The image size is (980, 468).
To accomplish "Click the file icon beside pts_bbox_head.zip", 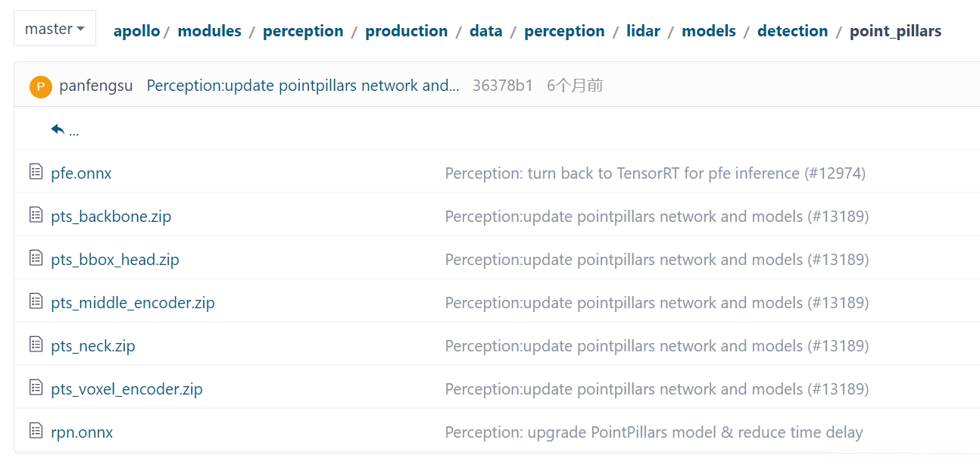I will [36, 258].
